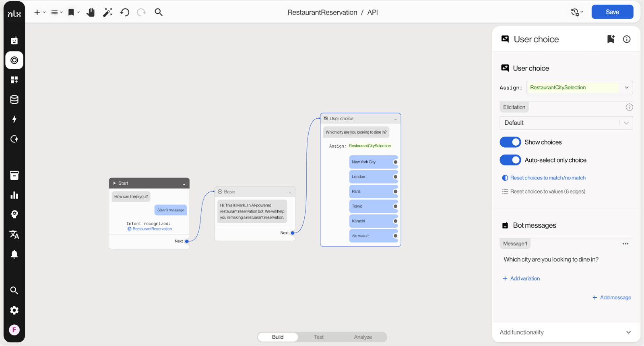Click the info icon in User choice header
The height and width of the screenshot is (346, 644).
[x=627, y=39]
